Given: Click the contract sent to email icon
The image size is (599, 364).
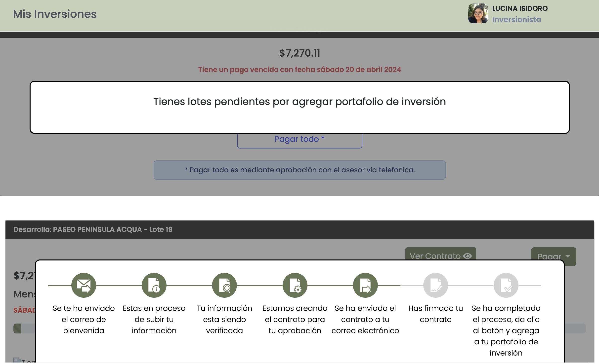Looking at the screenshot, I should pos(365,285).
